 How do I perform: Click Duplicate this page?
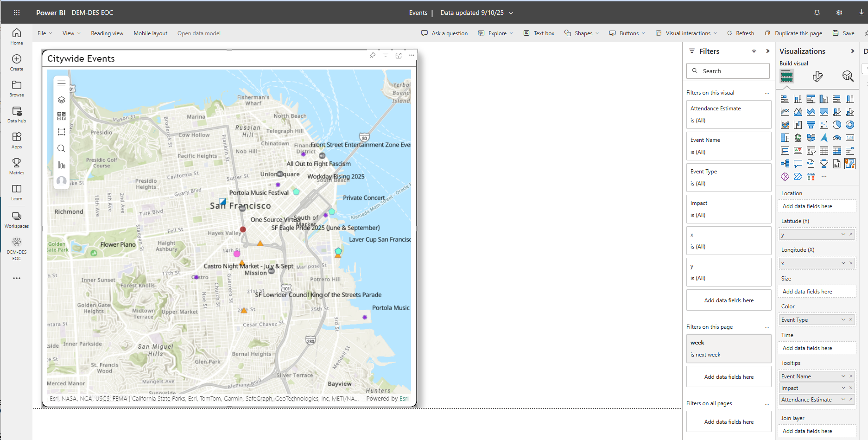pyautogui.click(x=793, y=33)
